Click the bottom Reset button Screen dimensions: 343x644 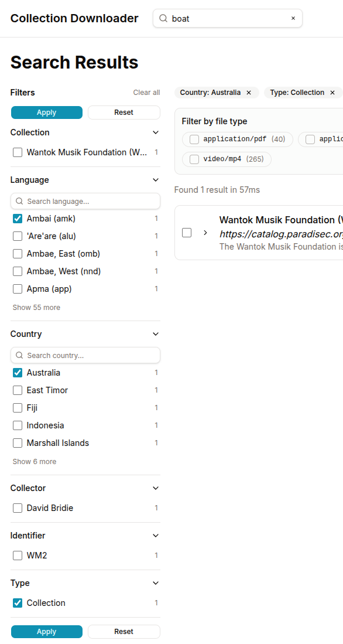click(124, 632)
